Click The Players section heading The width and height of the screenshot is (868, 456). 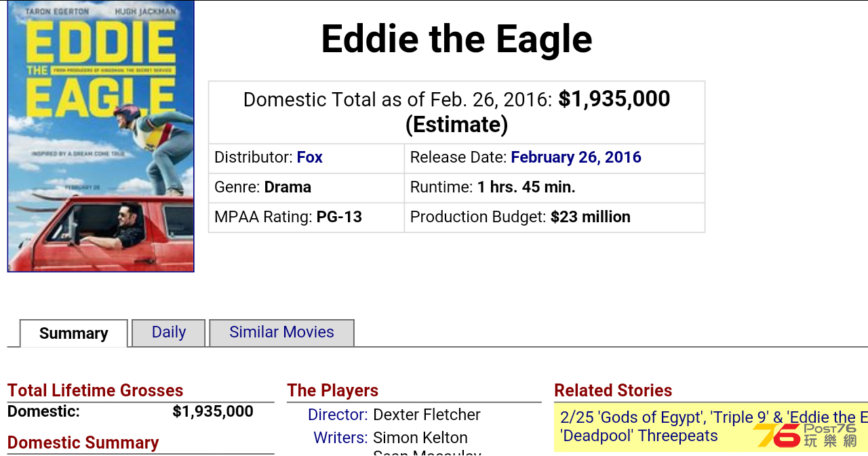(332, 390)
